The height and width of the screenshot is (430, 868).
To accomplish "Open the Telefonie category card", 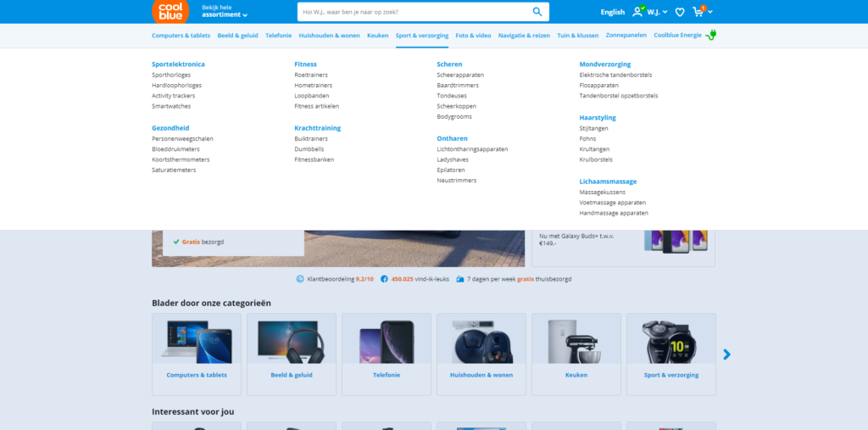I will [387, 354].
